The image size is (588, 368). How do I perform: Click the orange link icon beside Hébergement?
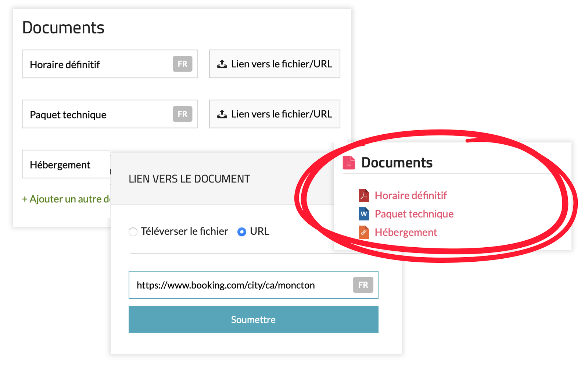(x=364, y=232)
